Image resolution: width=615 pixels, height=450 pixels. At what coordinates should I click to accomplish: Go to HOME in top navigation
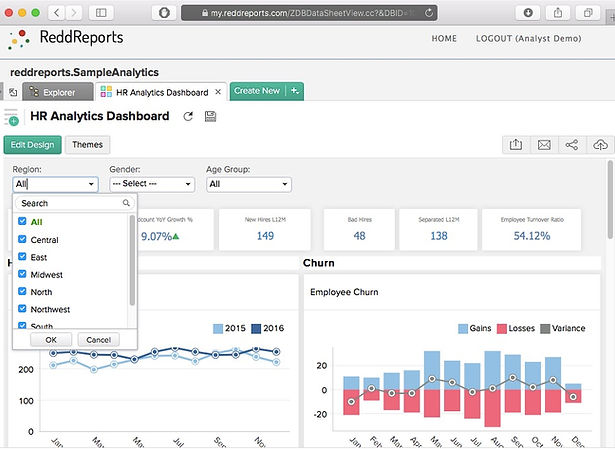[444, 38]
